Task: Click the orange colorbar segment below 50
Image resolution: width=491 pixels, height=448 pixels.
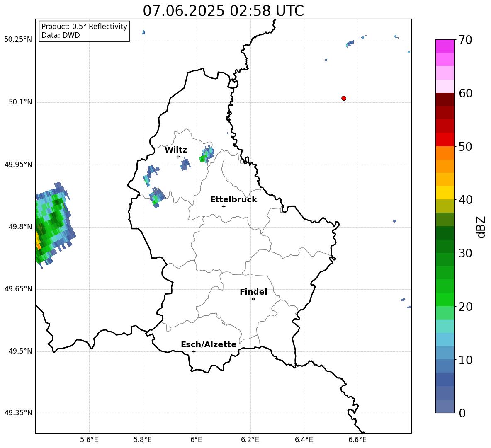Action: (x=445, y=153)
